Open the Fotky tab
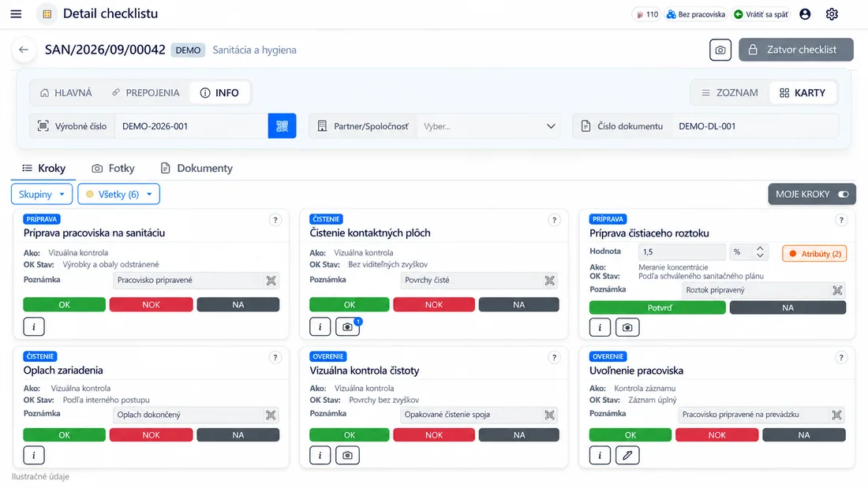868x488 pixels. [x=113, y=168]
